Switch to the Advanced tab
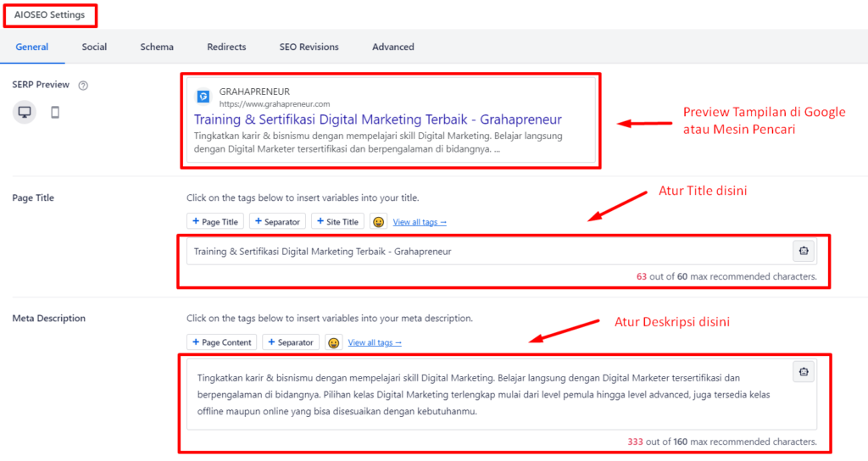The width and height of the screenshot is (868, 461). point(393,47)
